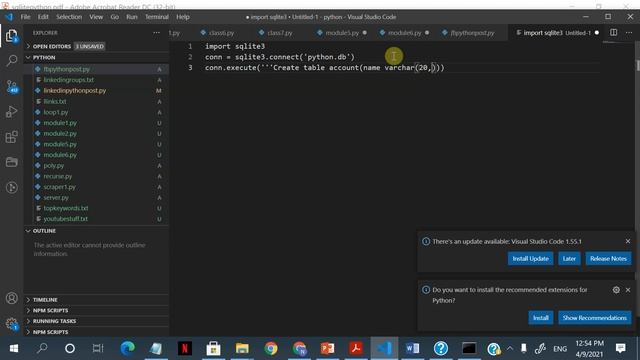Split the editor to the right

[x=613, y=32]
